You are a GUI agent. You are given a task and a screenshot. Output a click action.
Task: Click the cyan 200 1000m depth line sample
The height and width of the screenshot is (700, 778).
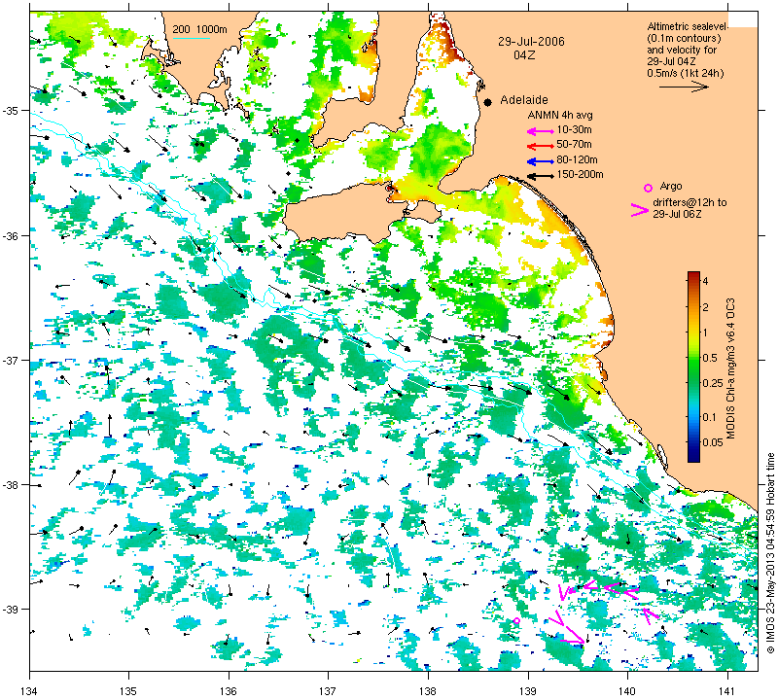tap(191, 38)
